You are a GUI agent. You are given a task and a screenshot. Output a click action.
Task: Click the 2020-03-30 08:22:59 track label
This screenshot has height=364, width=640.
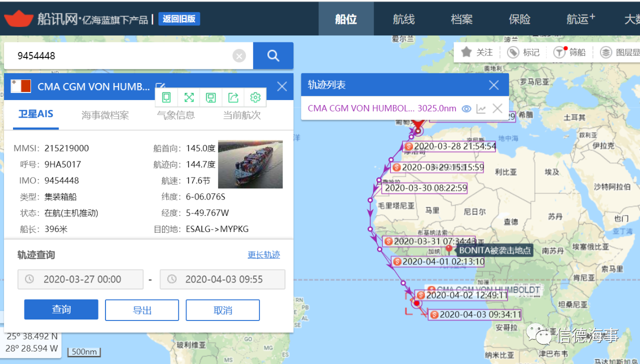[x=425, y=188]
